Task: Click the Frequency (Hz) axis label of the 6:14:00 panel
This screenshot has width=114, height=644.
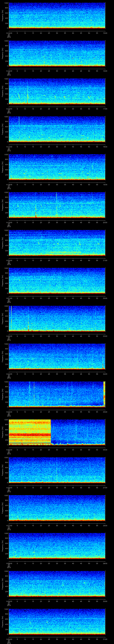Action: click(x=3, y=16)
